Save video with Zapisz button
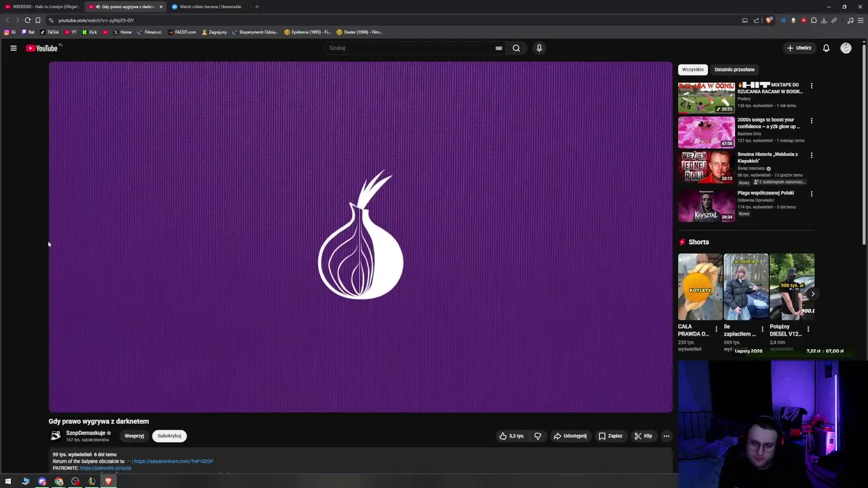The width and height of the screenshot is (868, 488). [610, 436]
